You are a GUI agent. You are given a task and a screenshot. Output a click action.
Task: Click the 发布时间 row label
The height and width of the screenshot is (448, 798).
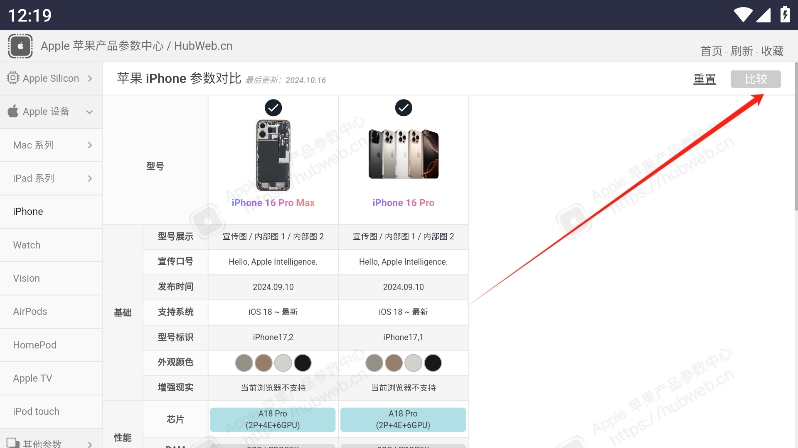175,287
